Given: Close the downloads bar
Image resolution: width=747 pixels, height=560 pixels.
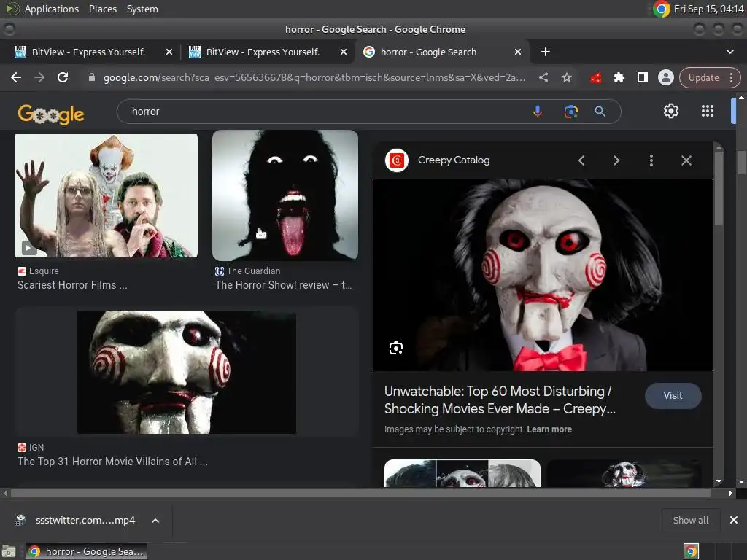Looking at the screenshot, I should click(x=734, y=521).
